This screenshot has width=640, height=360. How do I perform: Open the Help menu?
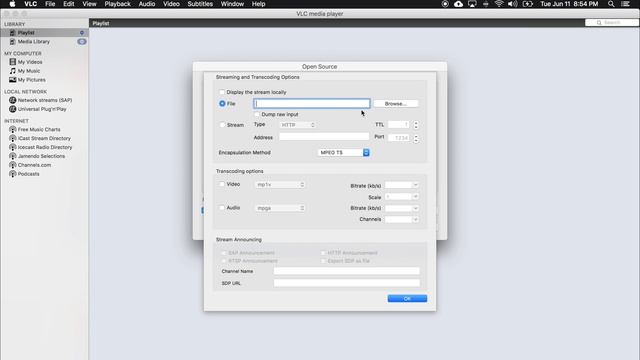point(258,4)
